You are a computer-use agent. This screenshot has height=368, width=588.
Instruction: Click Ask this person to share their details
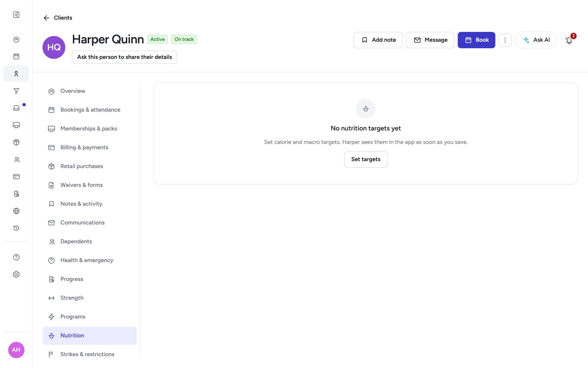tap(124, 57)
